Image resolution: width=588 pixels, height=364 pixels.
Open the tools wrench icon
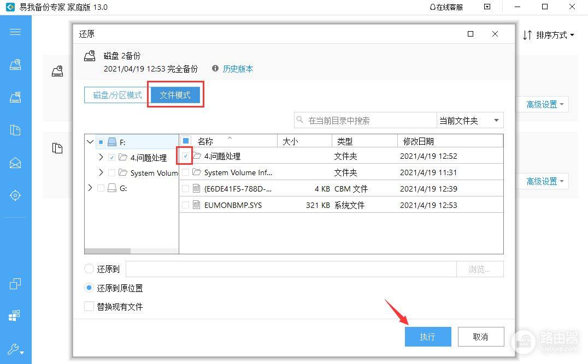click(x=15, y=349)
